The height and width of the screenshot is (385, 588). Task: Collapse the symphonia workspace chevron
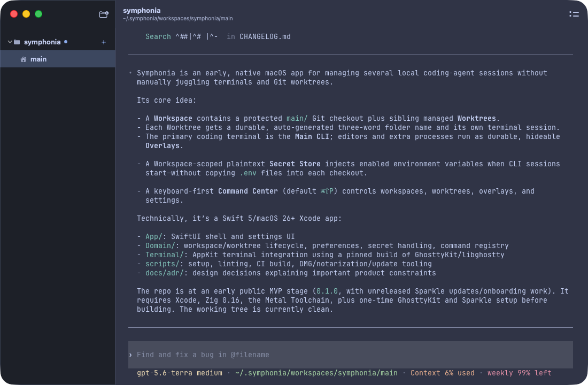(10, 42)
